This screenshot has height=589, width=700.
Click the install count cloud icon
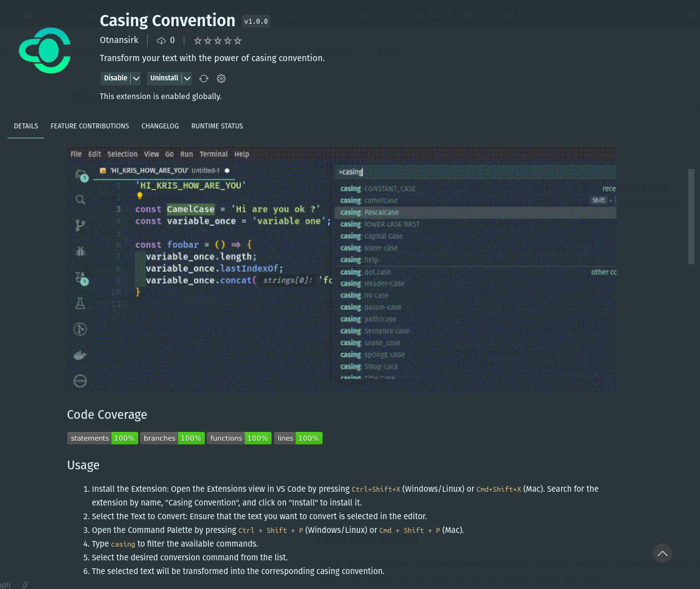click(161, 41)
